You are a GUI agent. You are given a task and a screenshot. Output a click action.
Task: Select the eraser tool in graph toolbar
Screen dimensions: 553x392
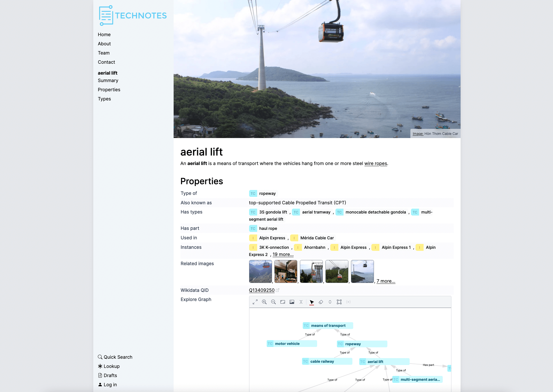[321, 302]
